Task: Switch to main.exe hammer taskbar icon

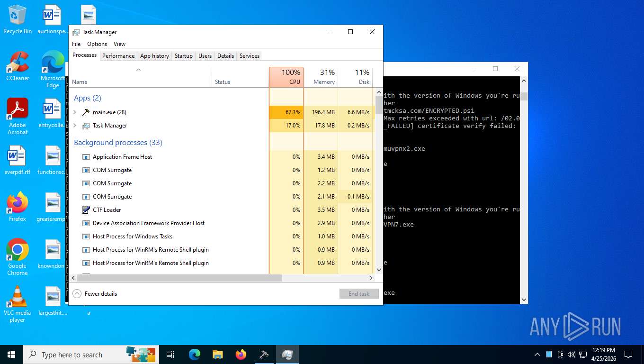Action: (x=264, y=355)
